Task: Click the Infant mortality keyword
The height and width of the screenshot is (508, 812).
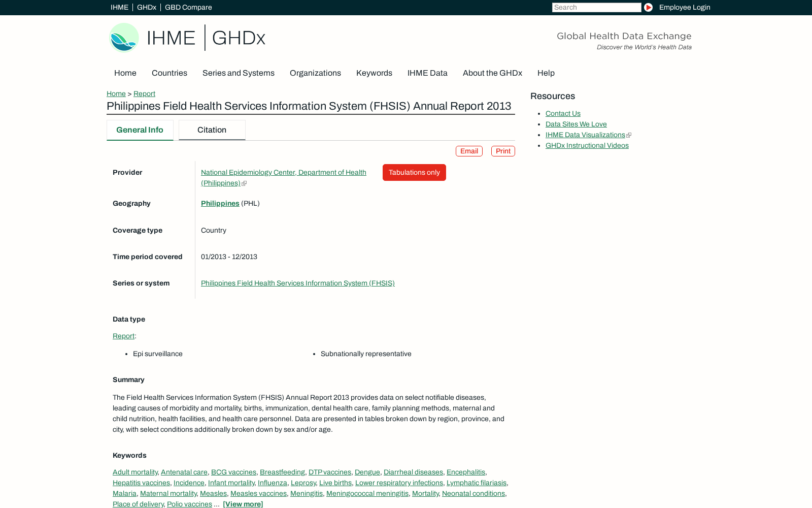Action: coord(231,483)
